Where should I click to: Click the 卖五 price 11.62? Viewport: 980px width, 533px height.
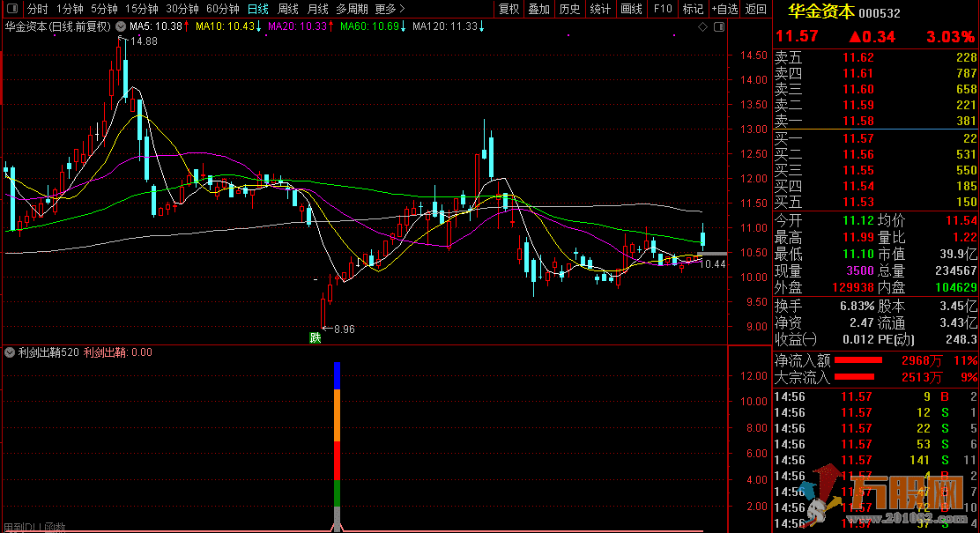pos(858,57)
